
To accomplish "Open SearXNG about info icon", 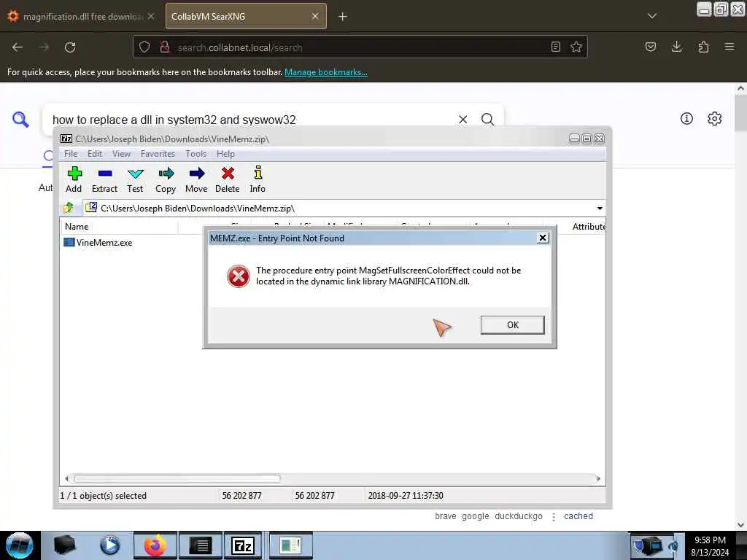I will (686, 119).
